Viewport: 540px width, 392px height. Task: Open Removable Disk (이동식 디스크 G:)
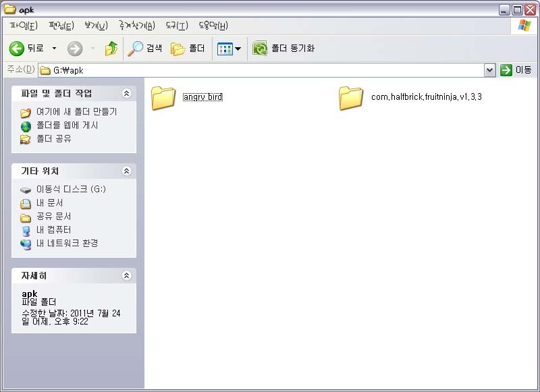(x=71, y=189)
